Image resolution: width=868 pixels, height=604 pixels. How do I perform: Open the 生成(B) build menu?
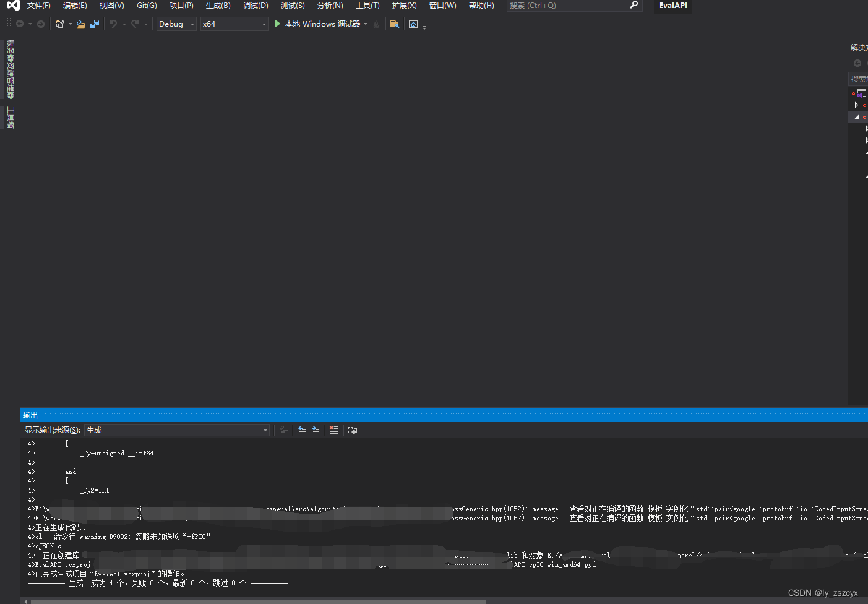218,6
